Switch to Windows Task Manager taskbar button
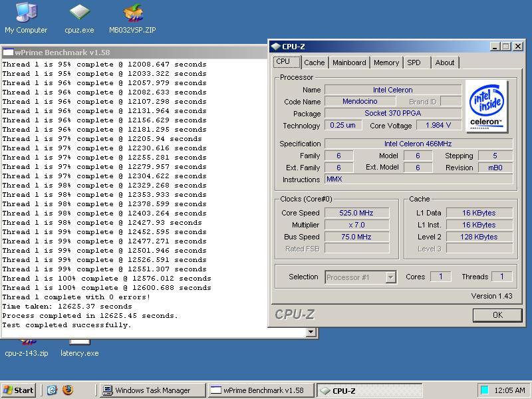Screen dimensions: 532x399 point(153,390)
